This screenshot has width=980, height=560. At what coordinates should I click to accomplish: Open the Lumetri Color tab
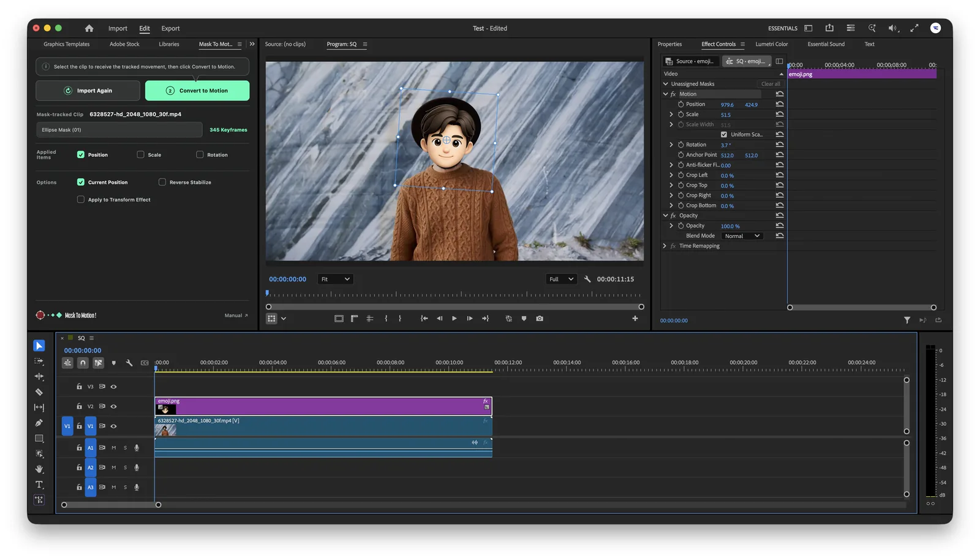pyautogui.click(x=772, y=44)
